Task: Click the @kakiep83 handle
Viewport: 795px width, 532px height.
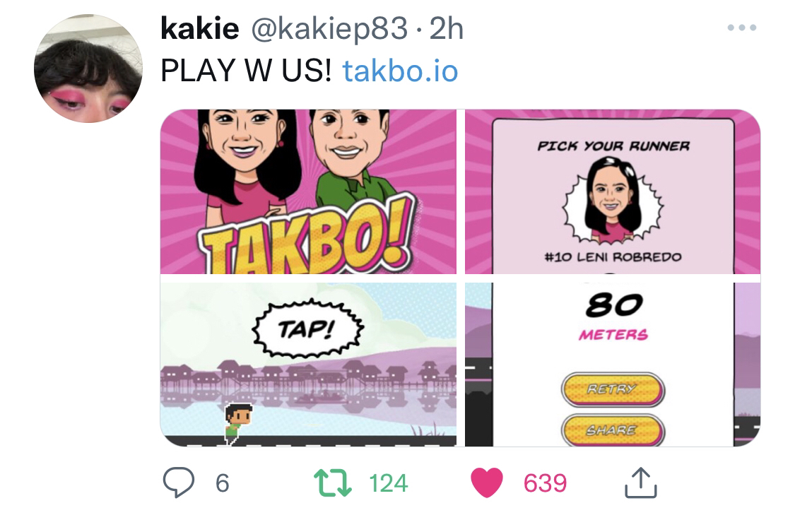Action: (329, 29)
